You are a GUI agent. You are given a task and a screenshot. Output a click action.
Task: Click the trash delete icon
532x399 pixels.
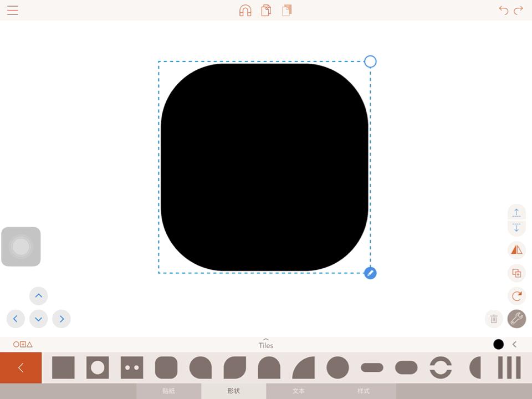(494, 319)
